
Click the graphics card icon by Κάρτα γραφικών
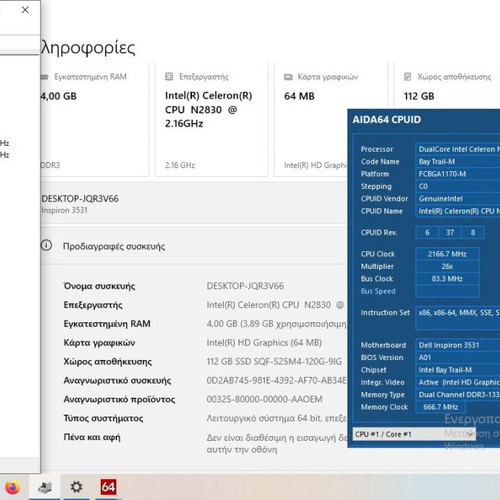pos(288,77)
